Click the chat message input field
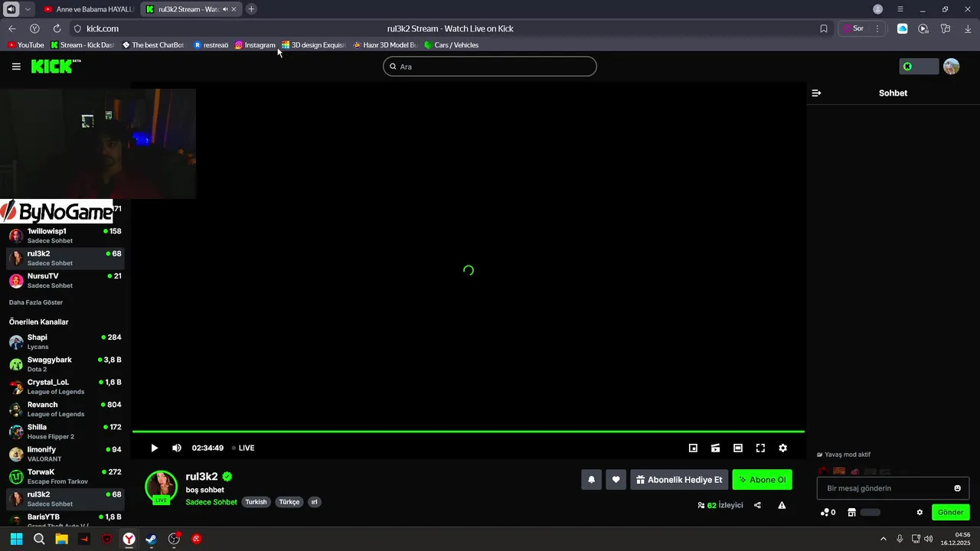Image resolution: width=980 pixels, height=551 pixels. (x=893, y=488)
